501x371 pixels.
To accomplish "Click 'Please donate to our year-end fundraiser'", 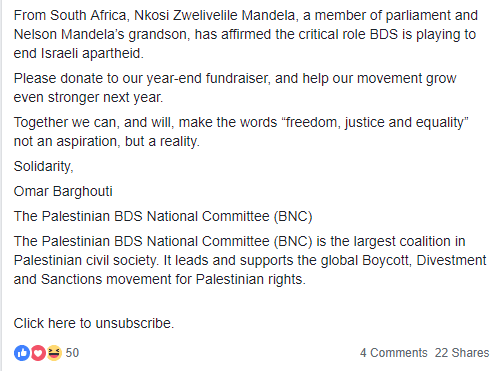I will tap(142, 79).
